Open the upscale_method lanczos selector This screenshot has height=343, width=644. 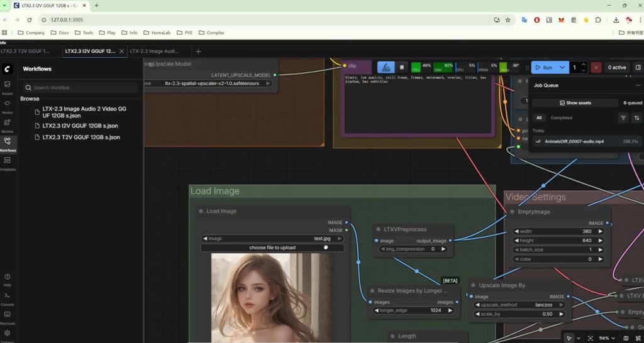tap(521, 305)
